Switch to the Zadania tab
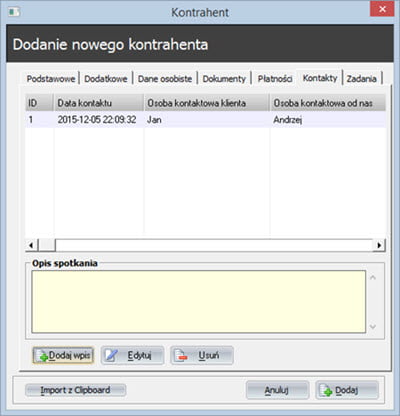The width and height of the screenshot is (400, 416). coord(362,79)
